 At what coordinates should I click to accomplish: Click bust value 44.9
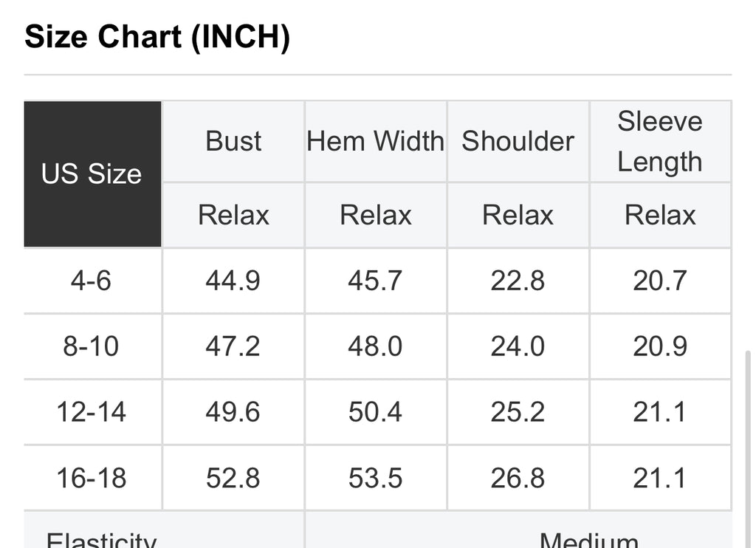233,281
